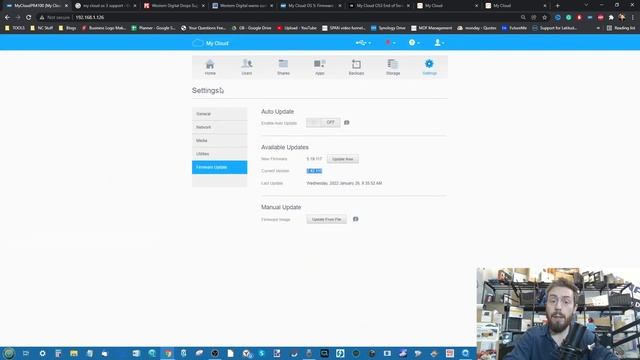Screen dimensions: 640x360
Task: Switch to My Cloud OS3 End of Service tab
Action: (x=379, y=6)
